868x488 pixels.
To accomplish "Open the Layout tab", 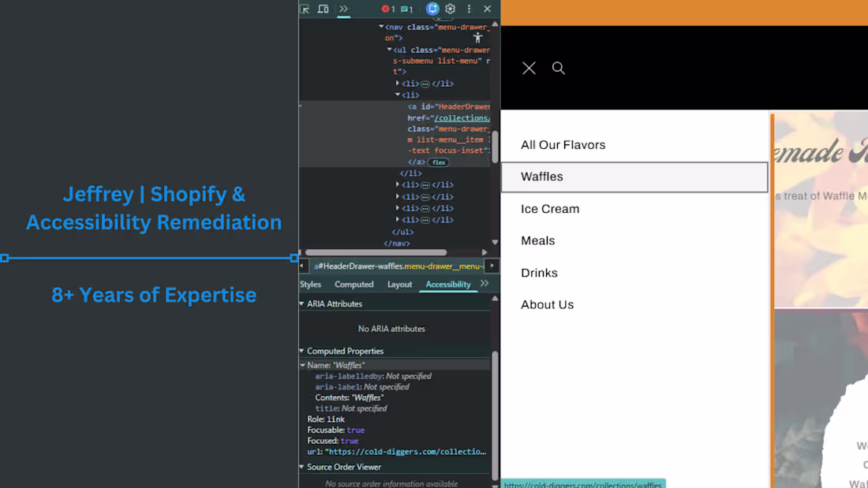I will point(399,284).
